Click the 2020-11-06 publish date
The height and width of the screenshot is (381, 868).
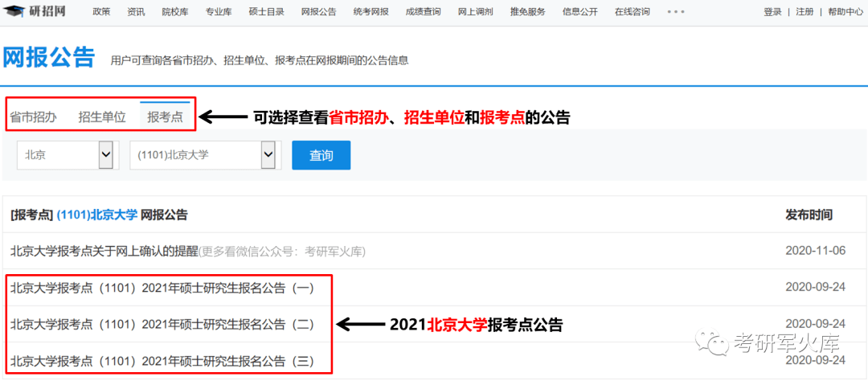click(x=816, y=251)
